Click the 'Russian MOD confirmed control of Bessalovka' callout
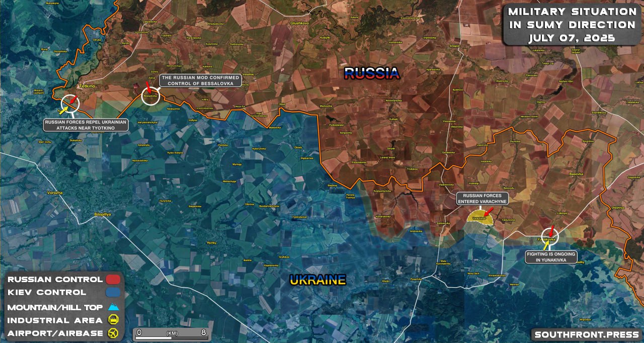 tap(200, 80)
